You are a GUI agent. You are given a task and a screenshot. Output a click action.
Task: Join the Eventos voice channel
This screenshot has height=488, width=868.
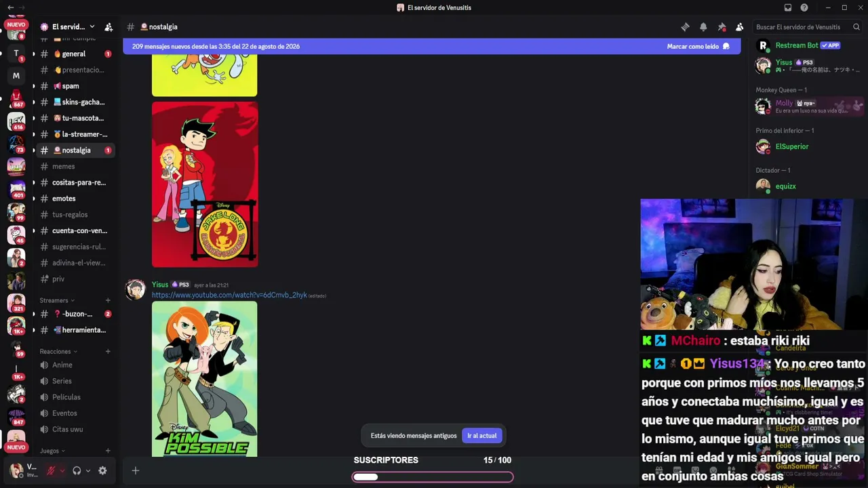tap(75, 413)
